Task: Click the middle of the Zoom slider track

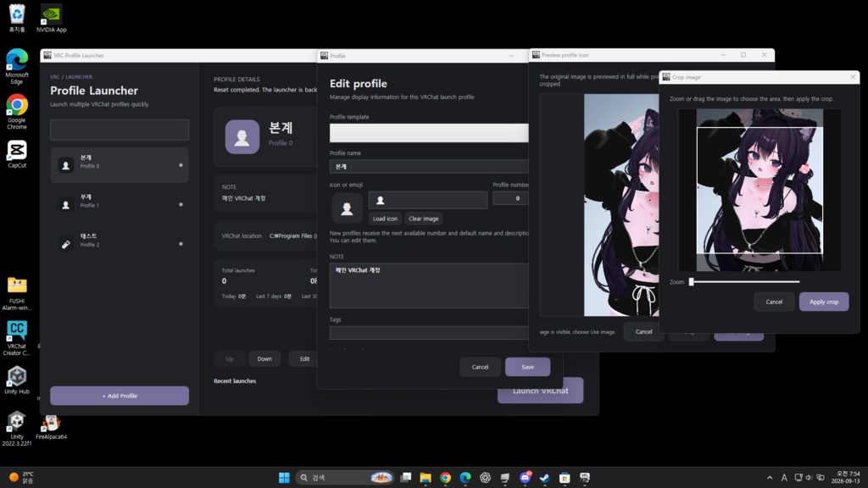Action: 745,281
